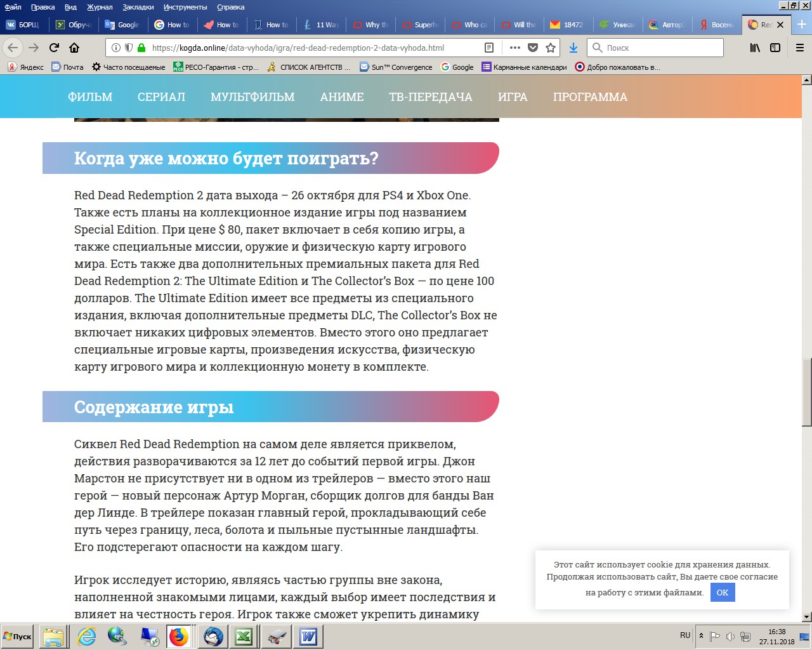Switch to the Автора tab

(668, 25)
